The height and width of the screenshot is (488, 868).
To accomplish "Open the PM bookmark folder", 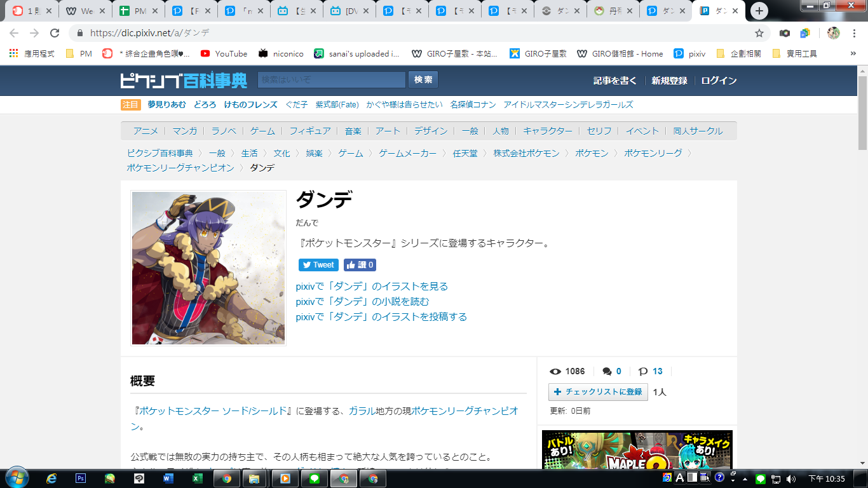I will pyautogui.click(x=79, y=54).
